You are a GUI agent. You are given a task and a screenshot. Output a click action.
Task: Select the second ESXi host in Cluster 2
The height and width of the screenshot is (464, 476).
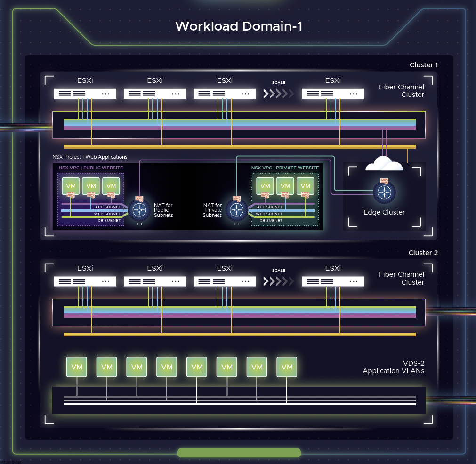pyautogui.click(x=155, y=281)
